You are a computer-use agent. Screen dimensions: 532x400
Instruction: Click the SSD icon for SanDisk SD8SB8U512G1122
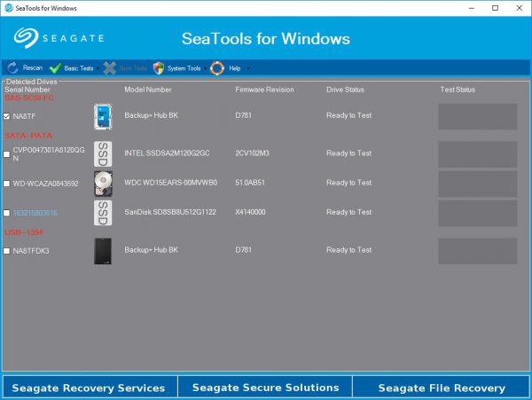click(x=103, y=213)
